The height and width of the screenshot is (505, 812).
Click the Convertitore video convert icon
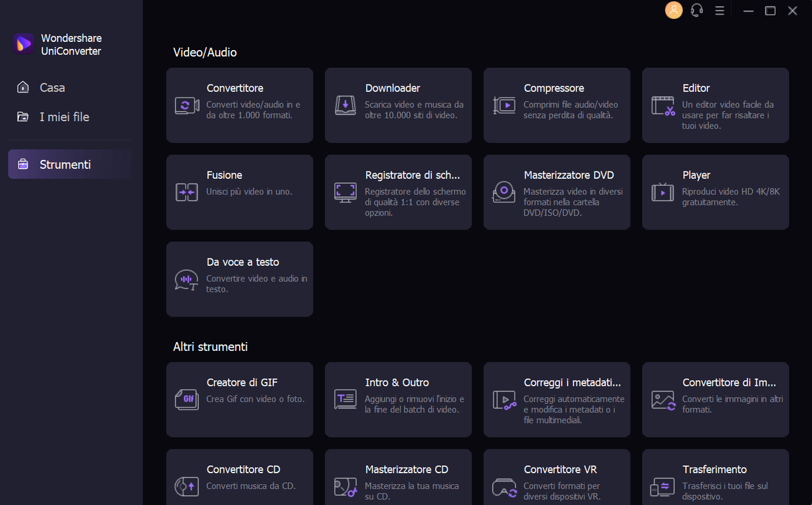(187, 106)
